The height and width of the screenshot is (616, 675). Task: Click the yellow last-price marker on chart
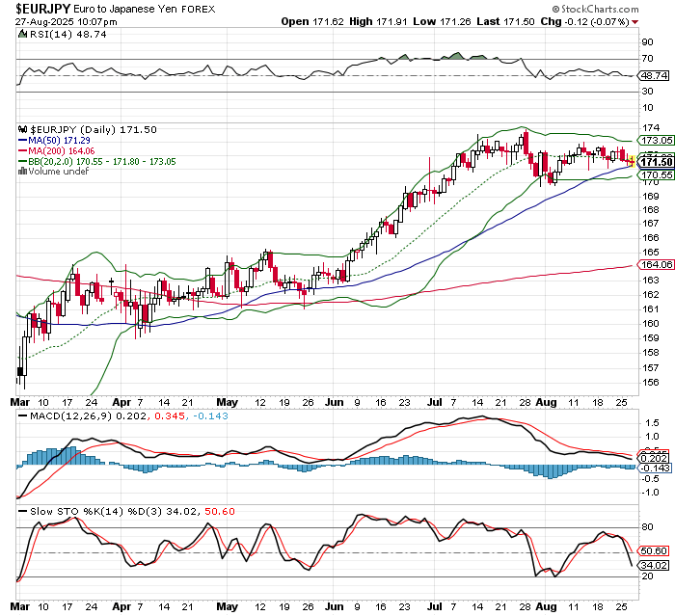point(631,161)
